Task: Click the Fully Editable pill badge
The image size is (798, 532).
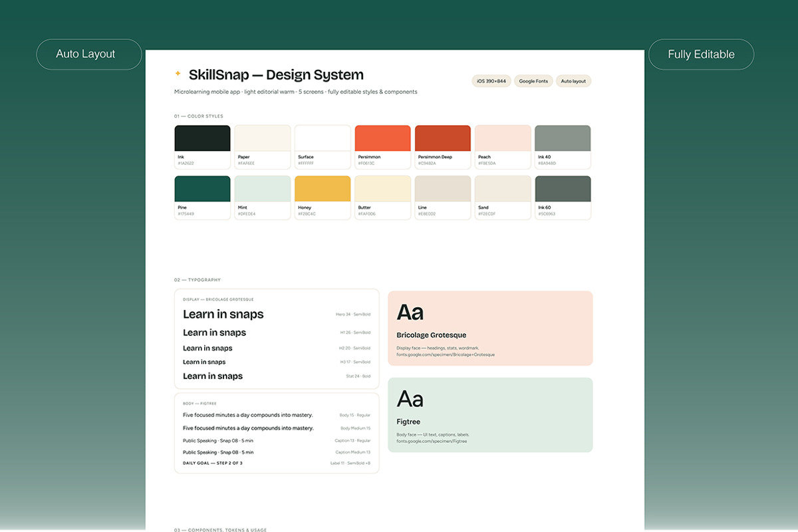Action: click(x=702, y=55)
